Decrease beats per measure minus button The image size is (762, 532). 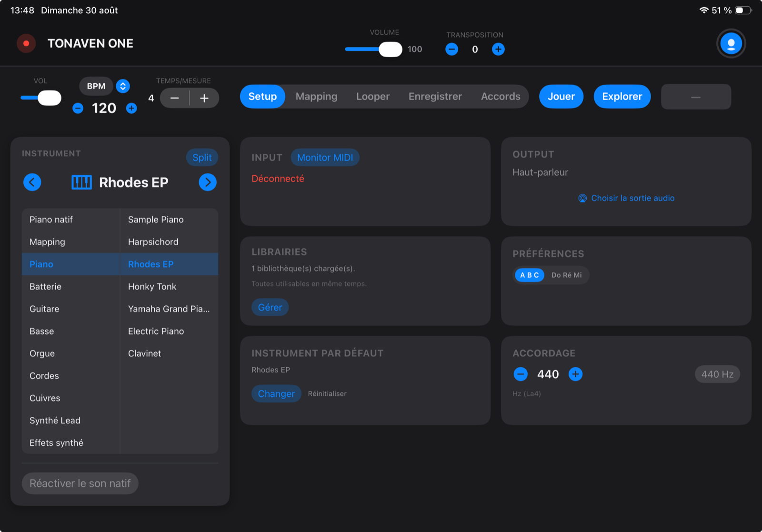[174, 98]
